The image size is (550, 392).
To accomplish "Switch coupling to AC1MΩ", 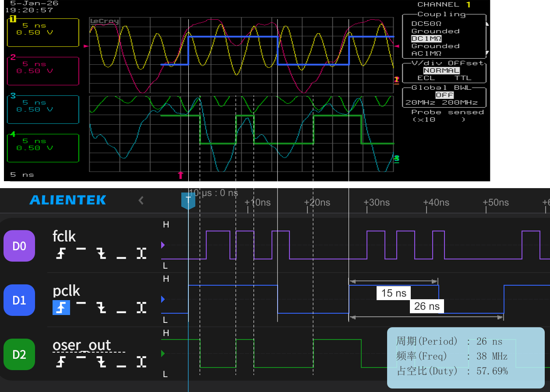I will 427,53.
